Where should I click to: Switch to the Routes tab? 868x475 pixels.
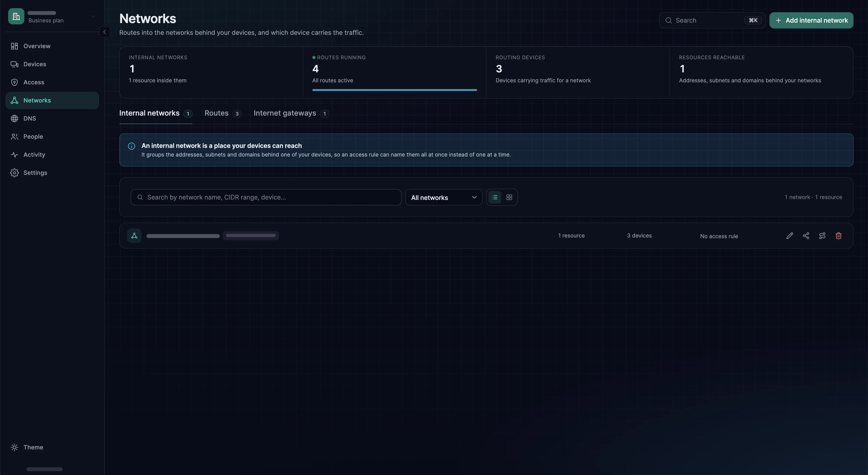point(223,114)
